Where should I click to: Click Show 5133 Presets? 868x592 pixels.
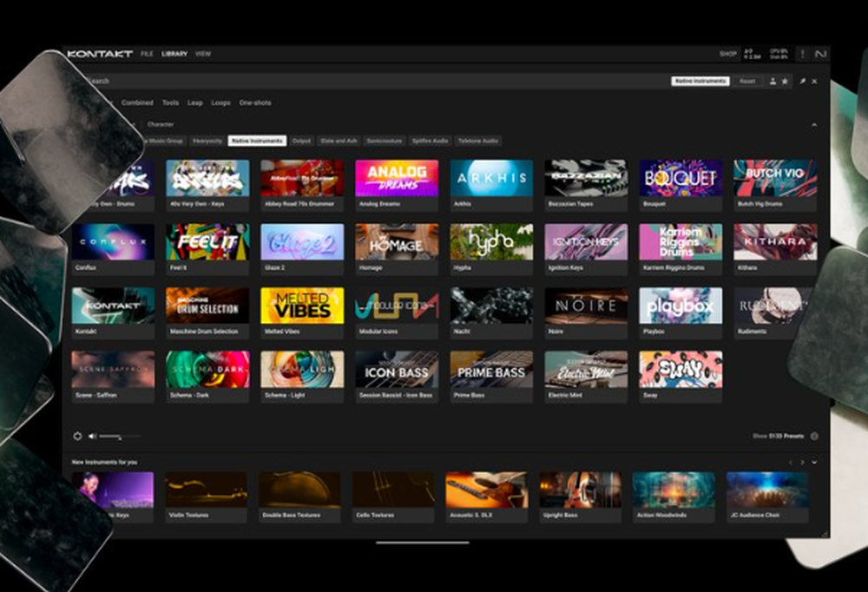click(778, 437)
